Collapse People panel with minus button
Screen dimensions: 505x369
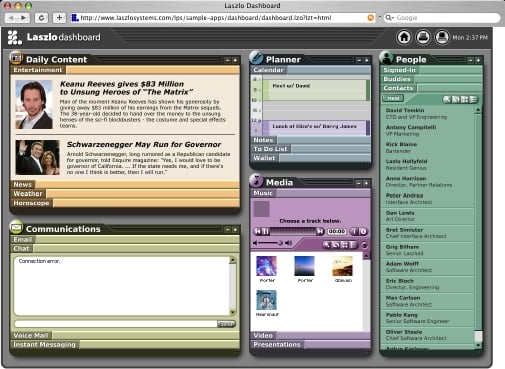(470, 60)
